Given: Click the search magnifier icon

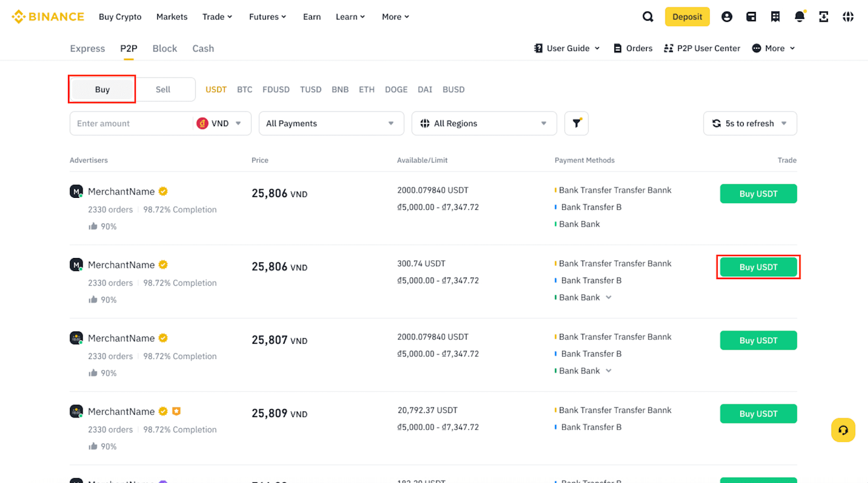Looking at the screenshot, I should point(648,17).
